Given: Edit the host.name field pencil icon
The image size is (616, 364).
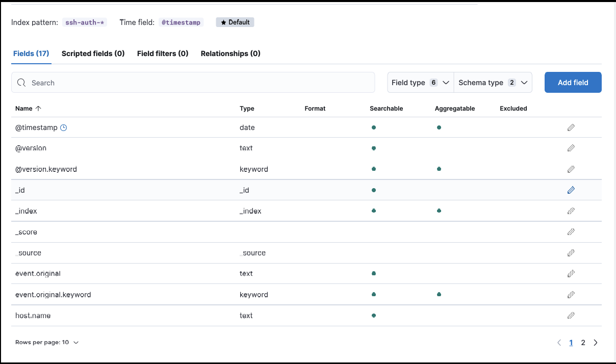Looking at the screenshot, I should tap(571, 316).
